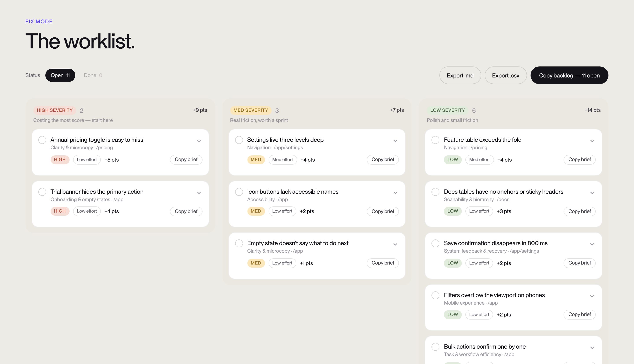
Task: Select the Open 11 status filter
Action: (60, 75)
